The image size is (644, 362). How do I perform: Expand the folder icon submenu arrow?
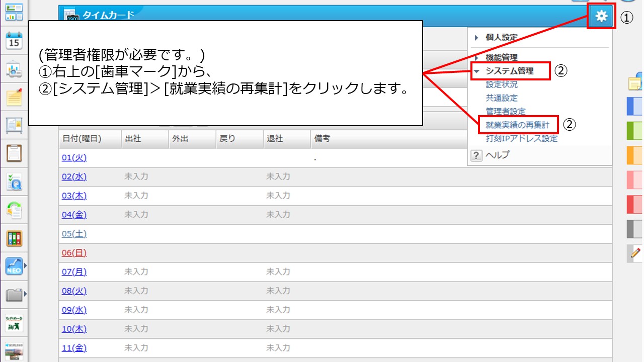25,293
